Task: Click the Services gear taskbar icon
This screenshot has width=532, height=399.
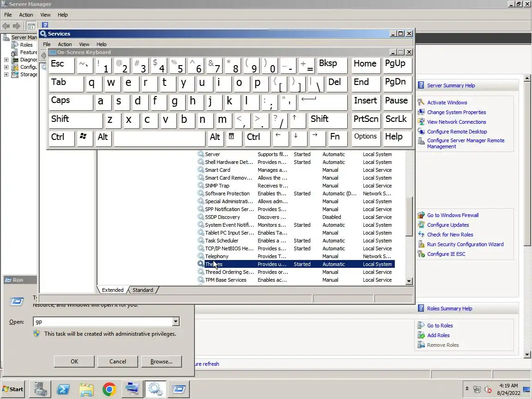Action: (x=155, y=389)
